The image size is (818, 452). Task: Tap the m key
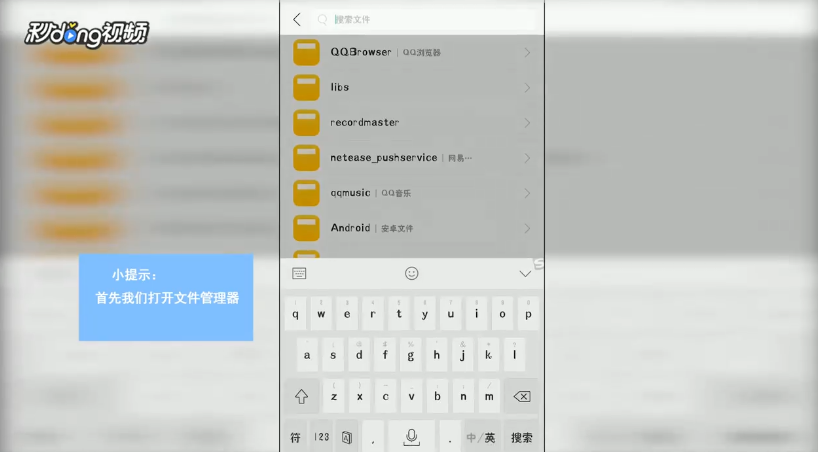tap(489, 396)
